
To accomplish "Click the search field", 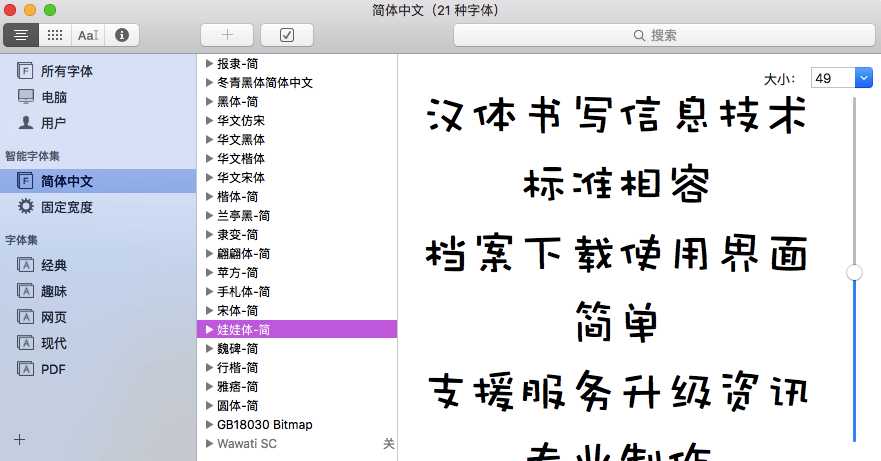I will tap(664, 35).
